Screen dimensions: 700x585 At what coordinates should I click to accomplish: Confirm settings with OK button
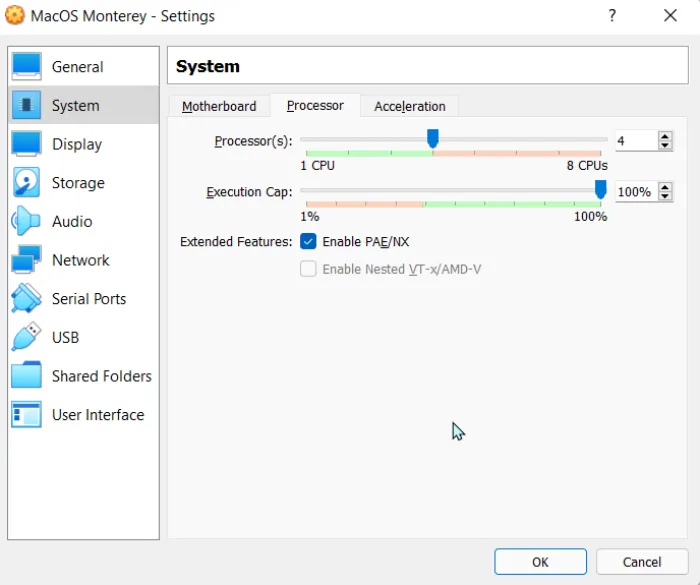click(540, 562)
